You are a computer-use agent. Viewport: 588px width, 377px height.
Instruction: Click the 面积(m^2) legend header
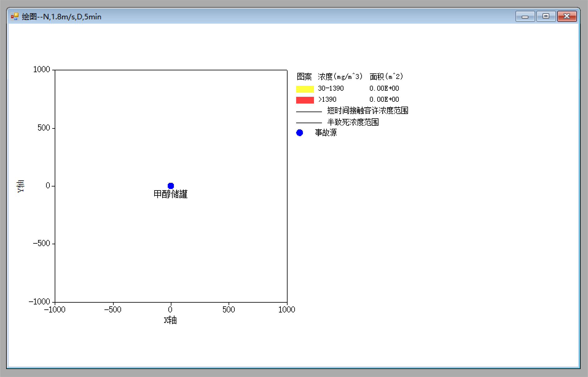[386, 77]
